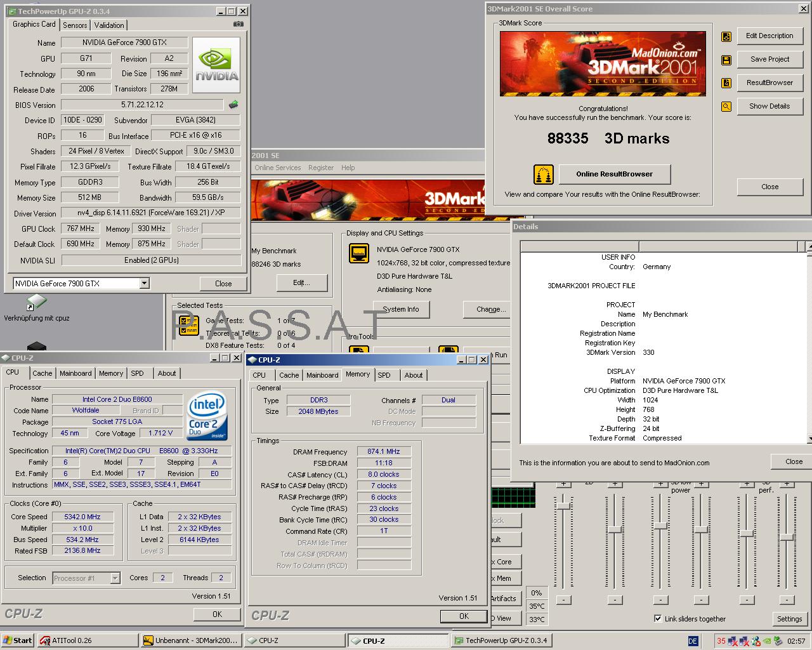
Task: Click the Edit Description button
Action: (x=769, y=36)
